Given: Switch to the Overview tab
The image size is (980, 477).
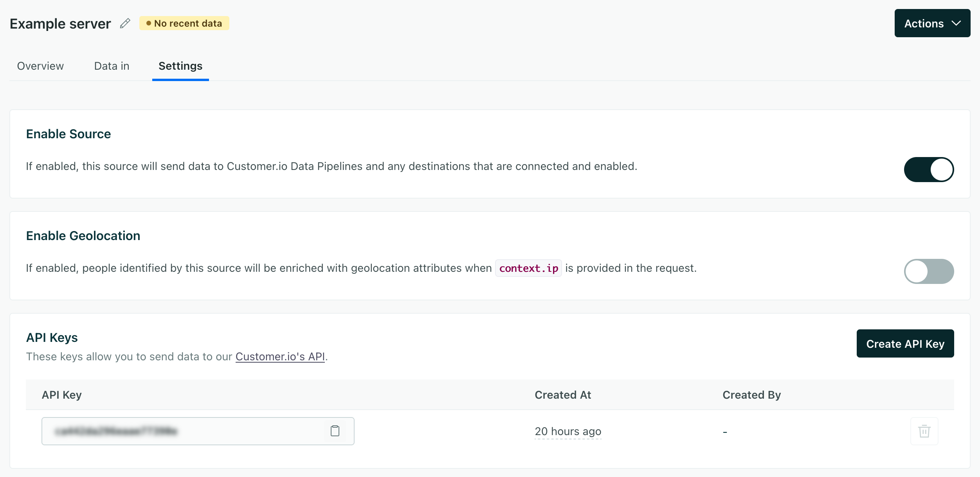Looking at the screenshot, I should 40,66.
